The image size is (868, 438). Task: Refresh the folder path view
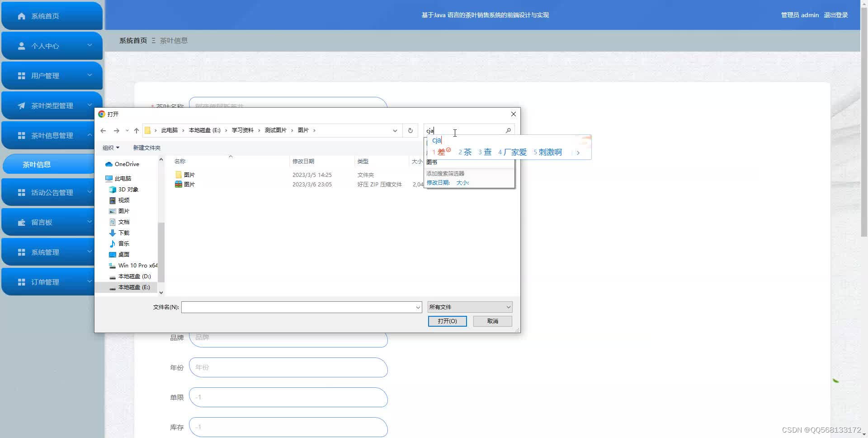coord(410,130)
